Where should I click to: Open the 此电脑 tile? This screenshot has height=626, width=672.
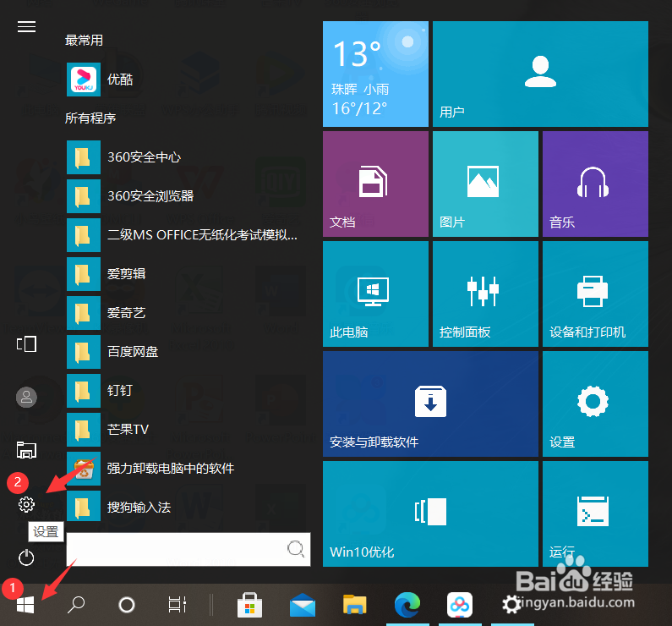(375, 294)
